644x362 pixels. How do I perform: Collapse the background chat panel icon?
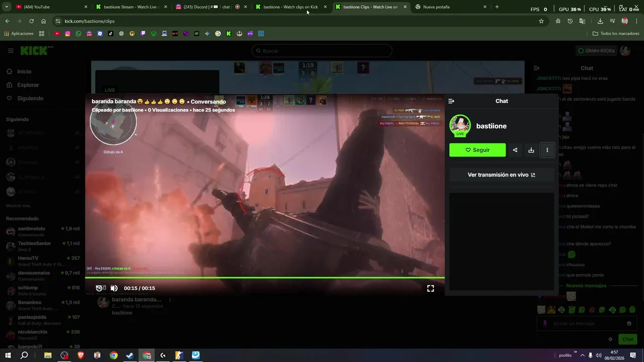pos(536,68)
